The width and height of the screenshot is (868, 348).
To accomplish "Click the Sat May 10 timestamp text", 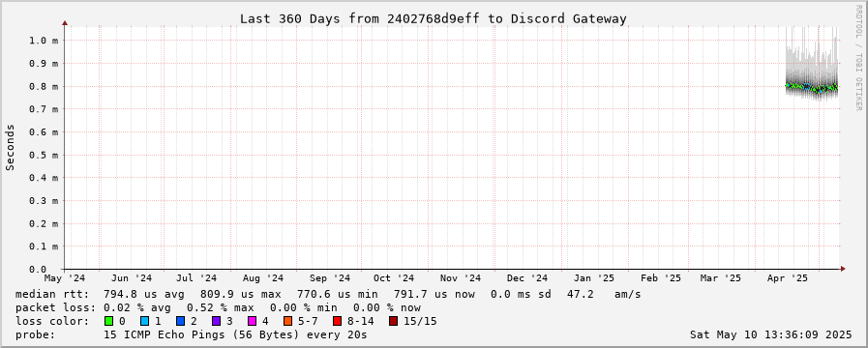I will (770, 334).
